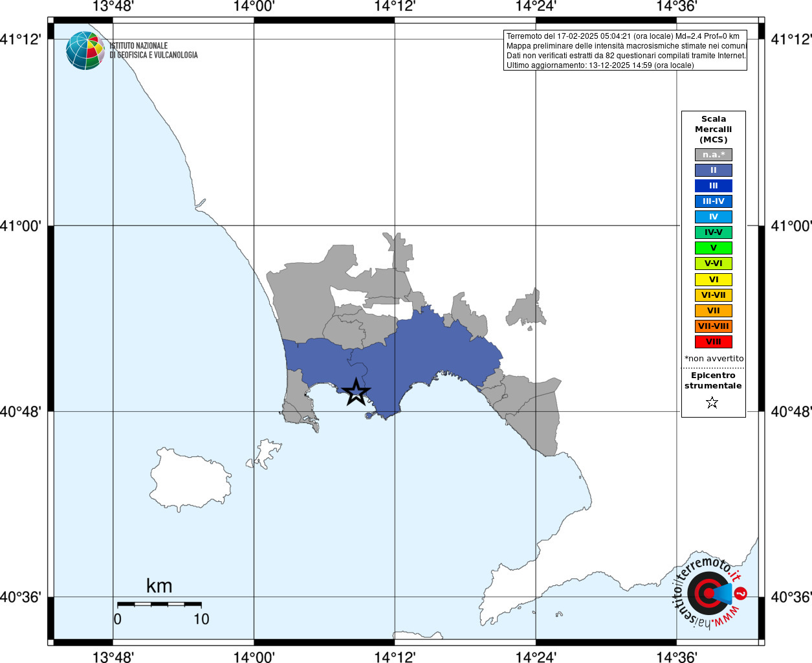Click the haisentitoilterremoto.it circular logo
Image resolution: width=812 pixels, height=663 pixels.
pos(710,592)
